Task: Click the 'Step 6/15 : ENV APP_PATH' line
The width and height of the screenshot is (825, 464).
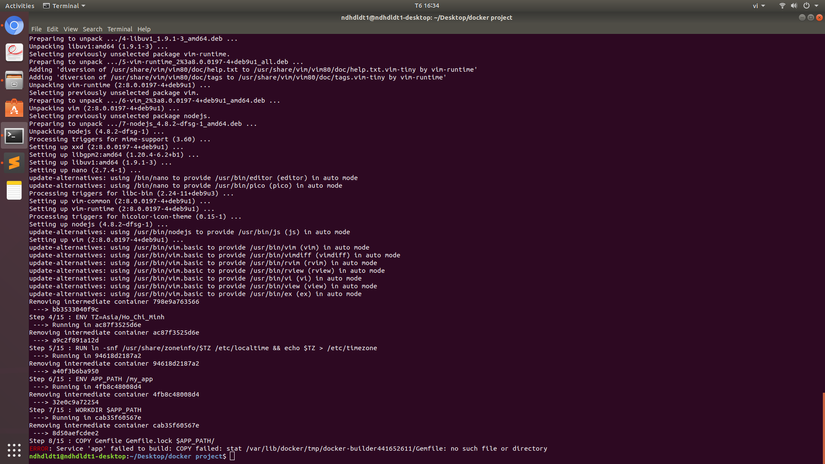Action: tap(91, 379)
